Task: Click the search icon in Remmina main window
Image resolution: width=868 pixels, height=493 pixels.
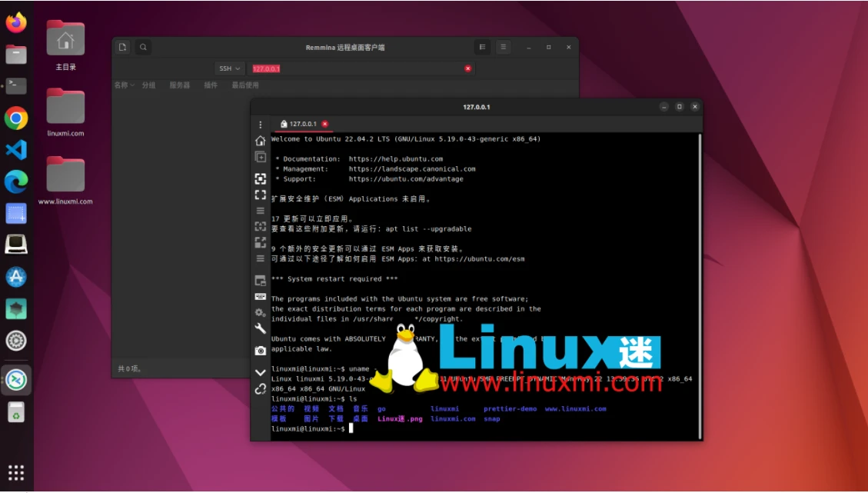Action: click(x=143, y=47)
